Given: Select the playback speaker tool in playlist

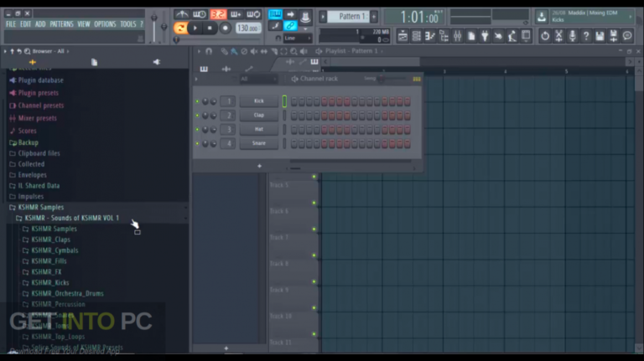Looking at the screenshot, I should pos(304,51).
